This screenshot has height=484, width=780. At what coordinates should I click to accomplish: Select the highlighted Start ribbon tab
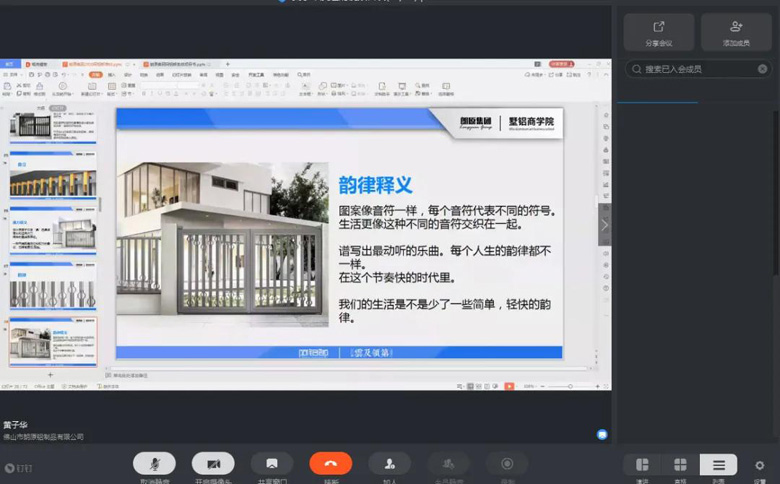96,74
